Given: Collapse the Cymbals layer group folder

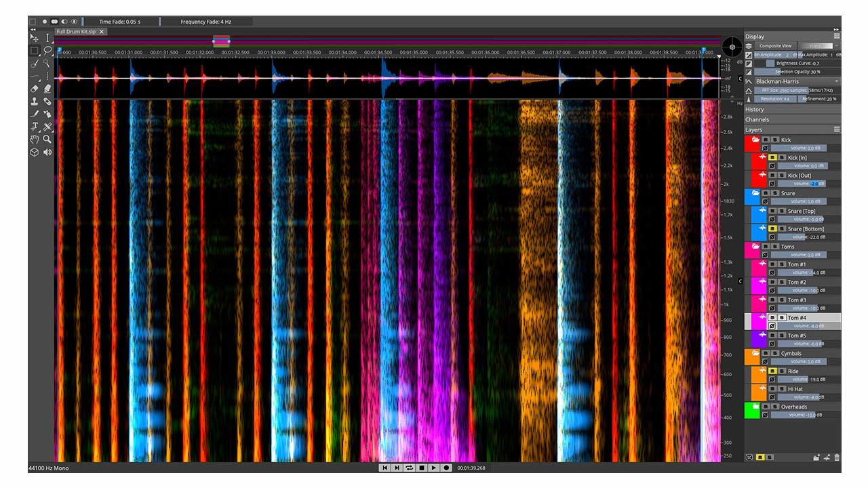Looking at the screenshot, I should click(x=755, y=353).
